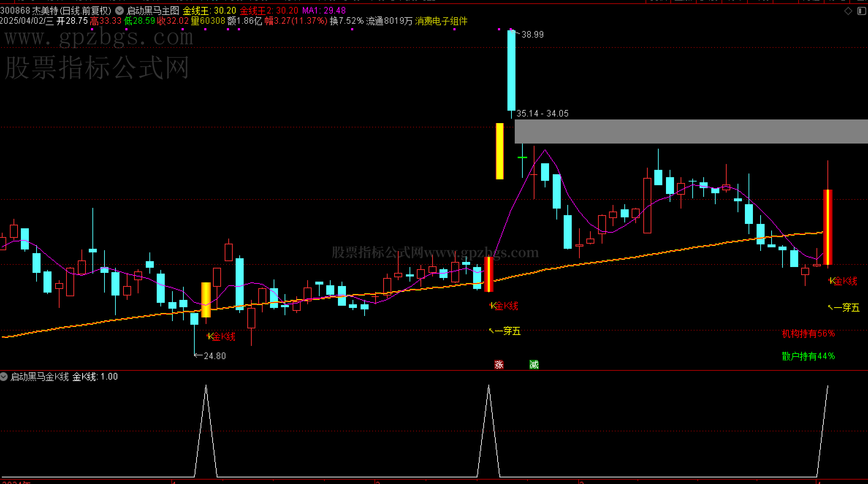868x484 pixels.
Task: Select the stock title 300868 杰美特
Action: pos(29,11)
